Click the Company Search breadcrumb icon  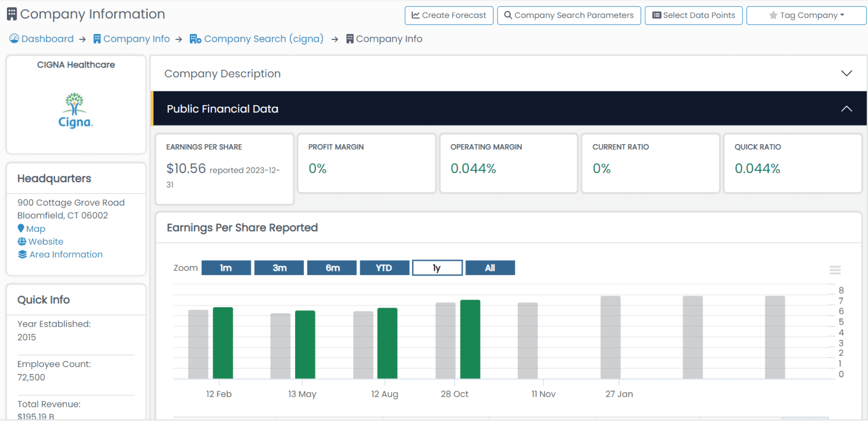[195, 39]
